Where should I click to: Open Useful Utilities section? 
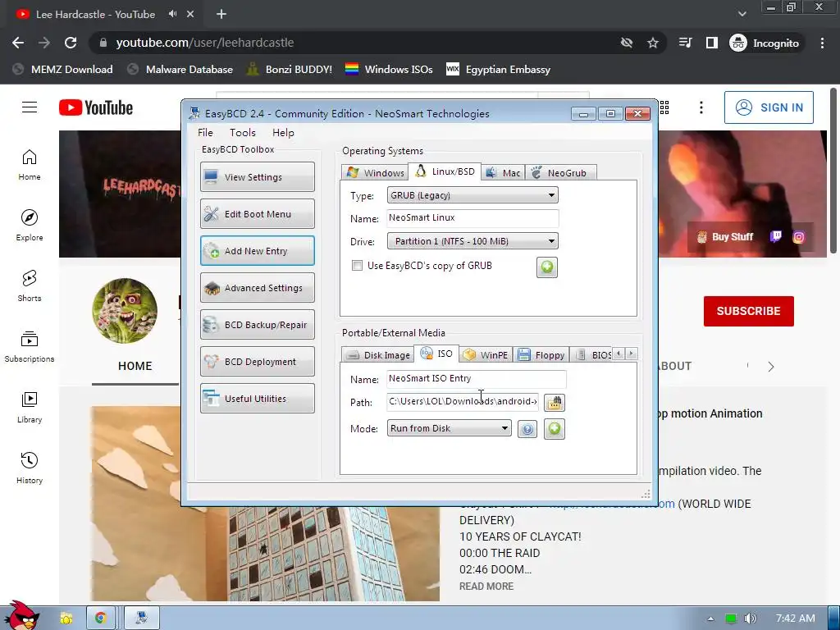point(257,399)
